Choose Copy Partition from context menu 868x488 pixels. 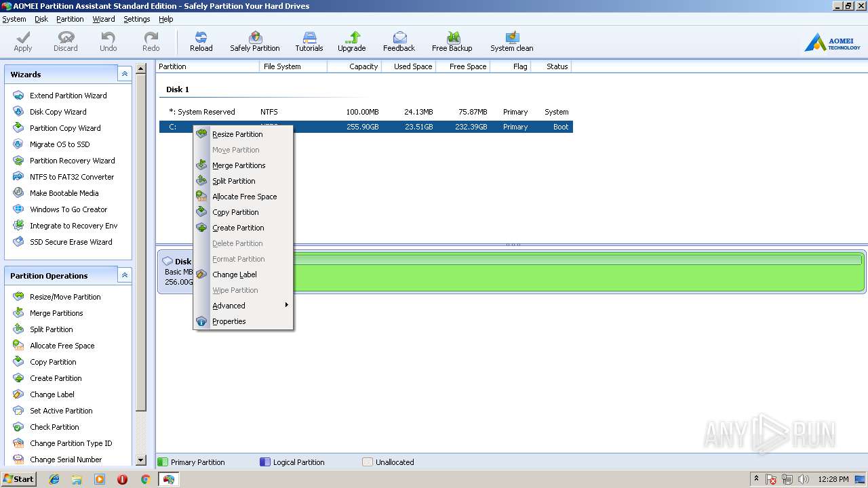[243, 212]
